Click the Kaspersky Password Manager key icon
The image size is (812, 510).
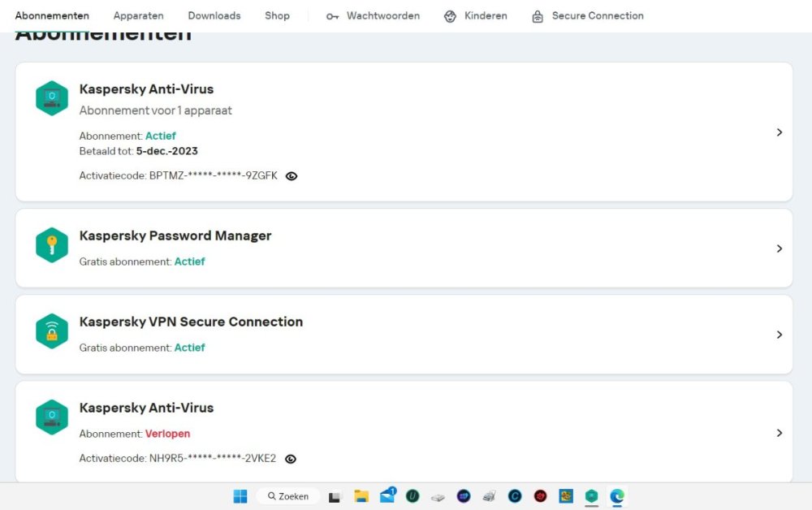(52, 245)
